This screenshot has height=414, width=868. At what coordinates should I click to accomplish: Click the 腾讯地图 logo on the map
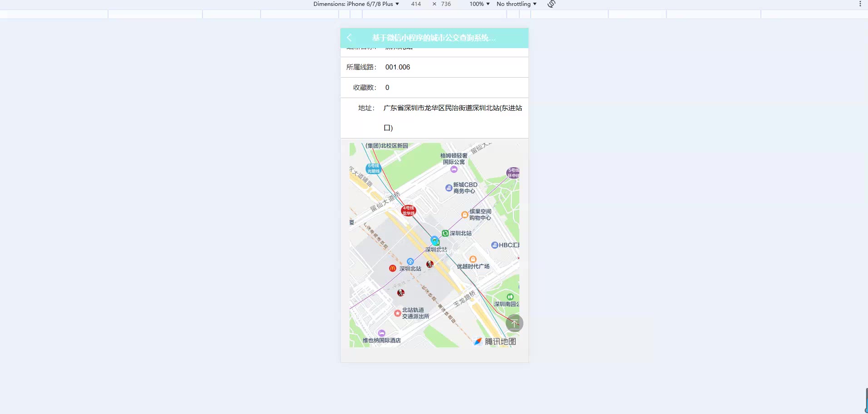pos(495,341)
